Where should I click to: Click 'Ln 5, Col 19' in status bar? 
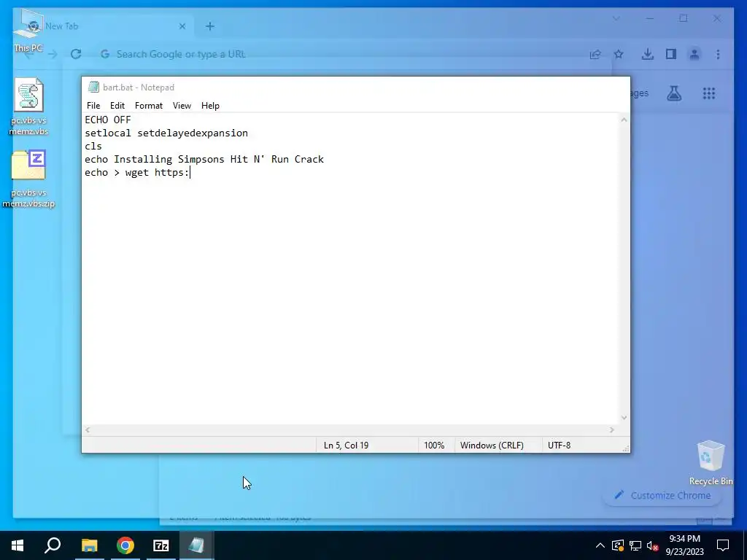[x=347, y=446]
